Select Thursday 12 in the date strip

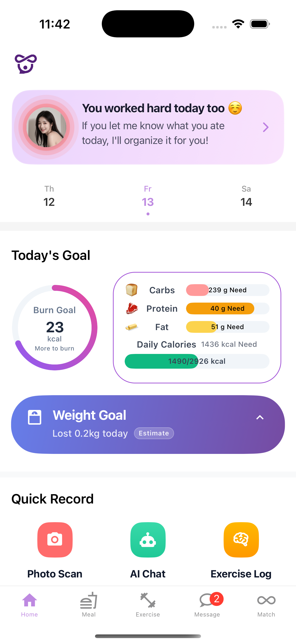[49, 196]
